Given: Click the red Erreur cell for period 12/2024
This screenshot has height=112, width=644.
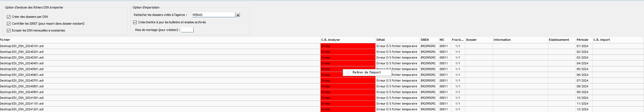Looking at the screenshot, I should [348, 109].
